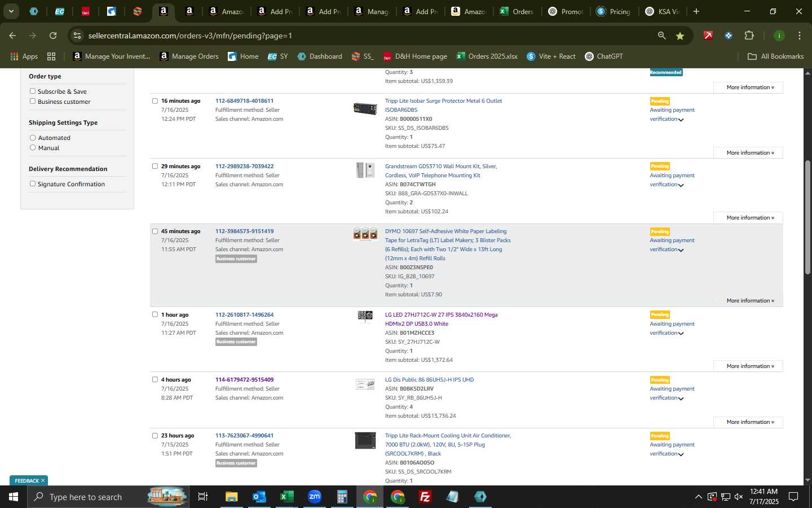812x508 pixels.
Task: Open FileZilla from taskbar
Action: pos(425,497)
